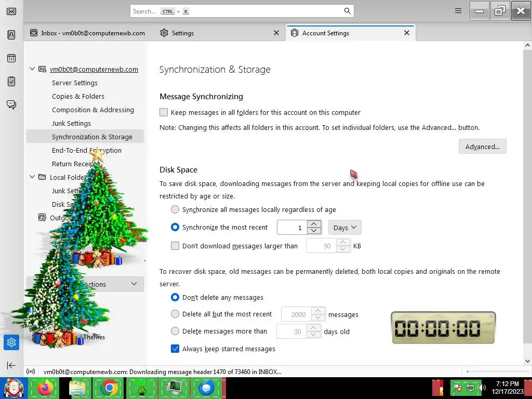Click the Outgoing Server icon
The width and height of the screenshot is (532, 399).
coord(42,218)
